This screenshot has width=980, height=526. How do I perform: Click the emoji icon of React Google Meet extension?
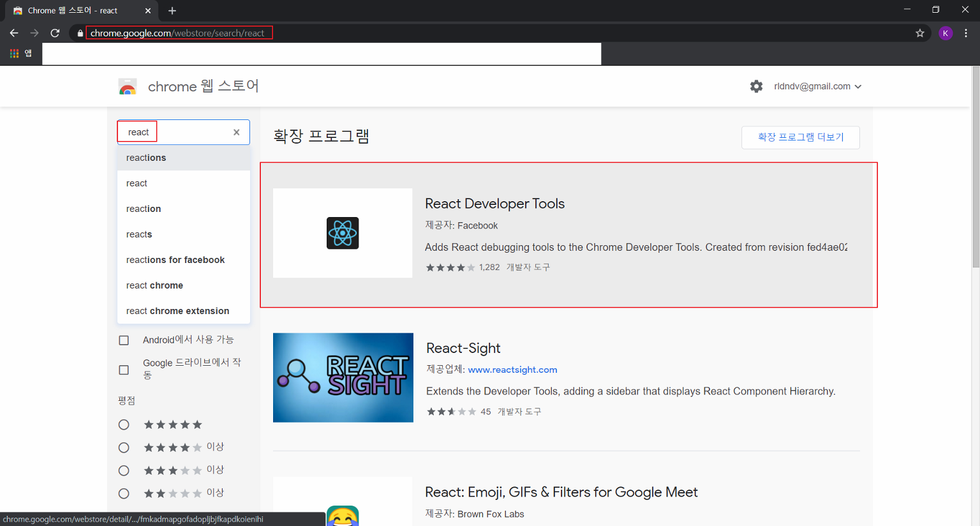tap(343, 516)
